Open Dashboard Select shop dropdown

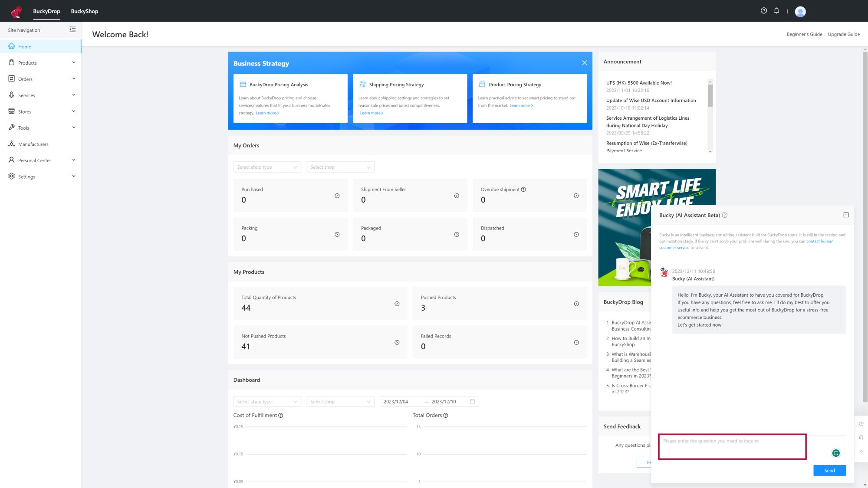point(340,402)
